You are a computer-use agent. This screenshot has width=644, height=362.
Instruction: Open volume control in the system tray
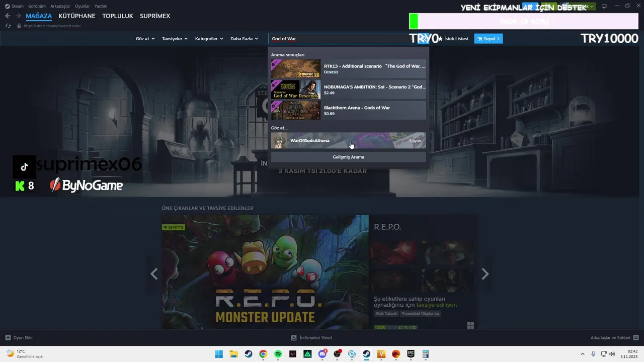612,354
